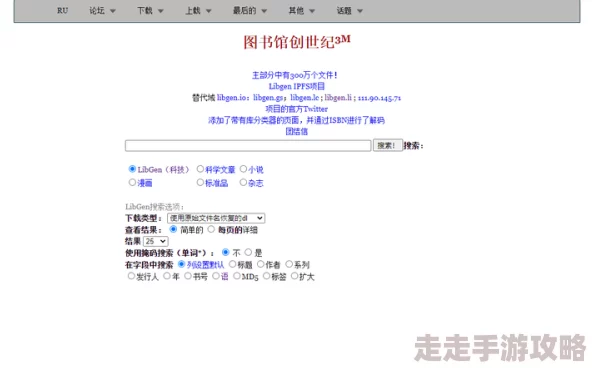Click the RU language link
Image resolution: width=594 pixels, height=372 pixels.
[x=63, y=11]
